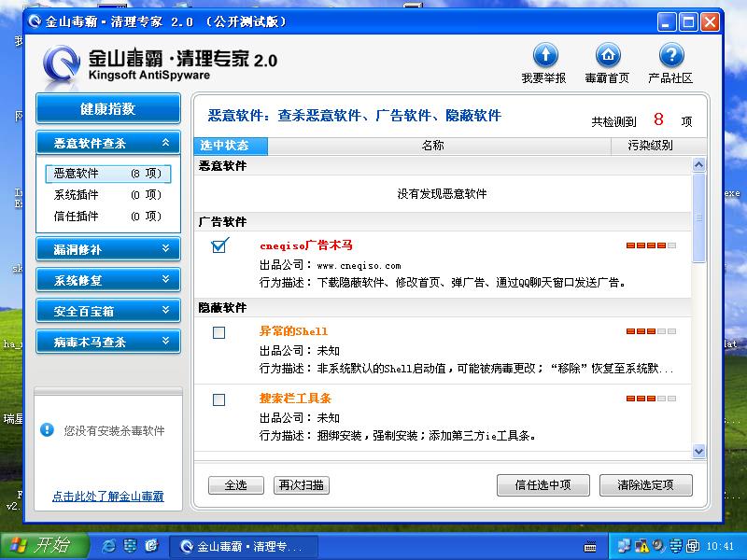The width and height of the screenshot is (747, 560).
Task: Click the detected count number 8
Action: point(658,119)
